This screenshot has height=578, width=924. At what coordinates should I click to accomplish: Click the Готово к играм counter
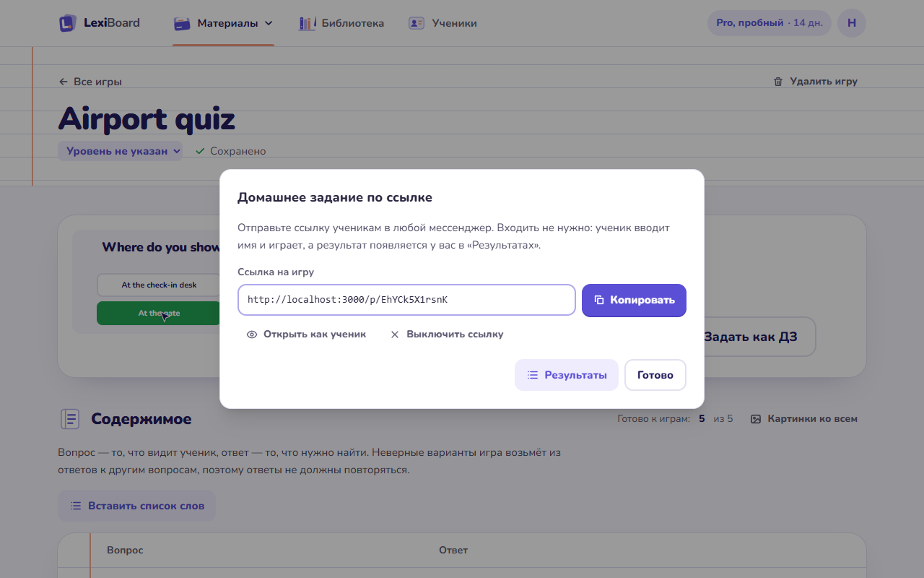pos(675,418)
